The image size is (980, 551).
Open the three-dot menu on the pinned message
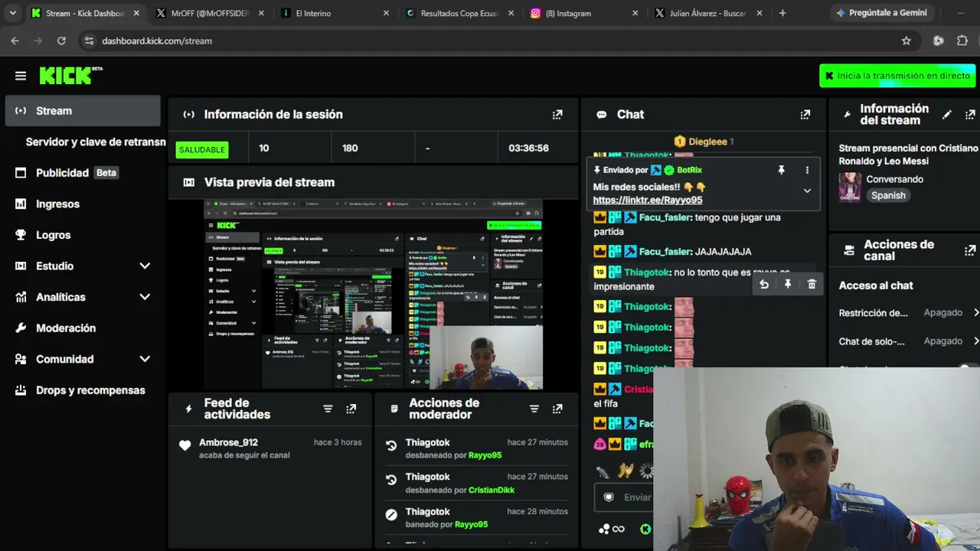807,170
